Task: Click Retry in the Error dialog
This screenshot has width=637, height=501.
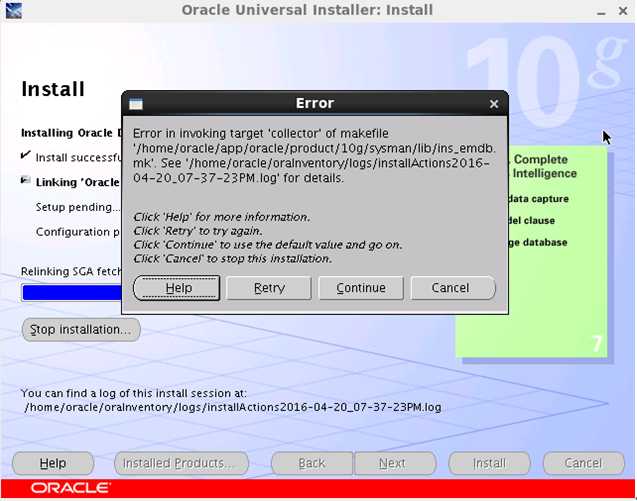Action: [x=269, y=288]
